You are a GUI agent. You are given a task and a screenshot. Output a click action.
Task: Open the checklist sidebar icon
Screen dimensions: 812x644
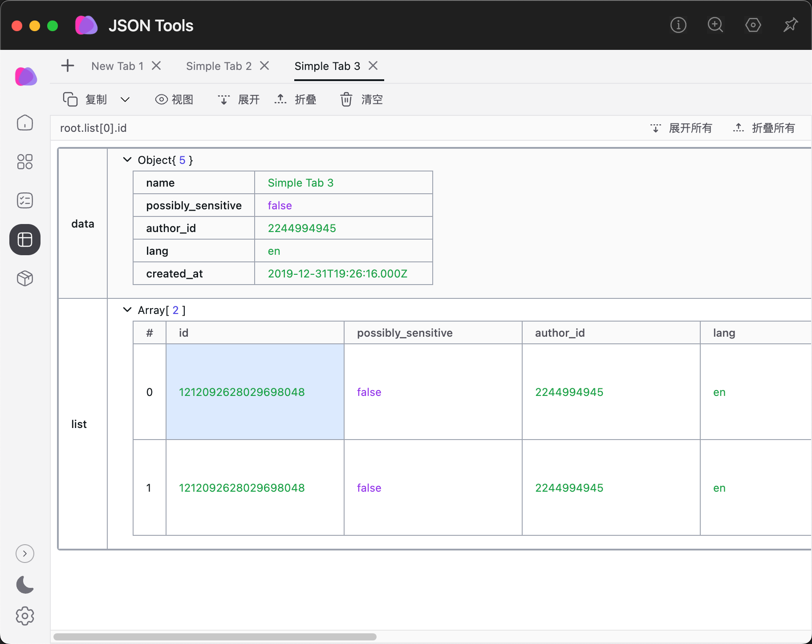pyautogui.click(x=25, y=200)
